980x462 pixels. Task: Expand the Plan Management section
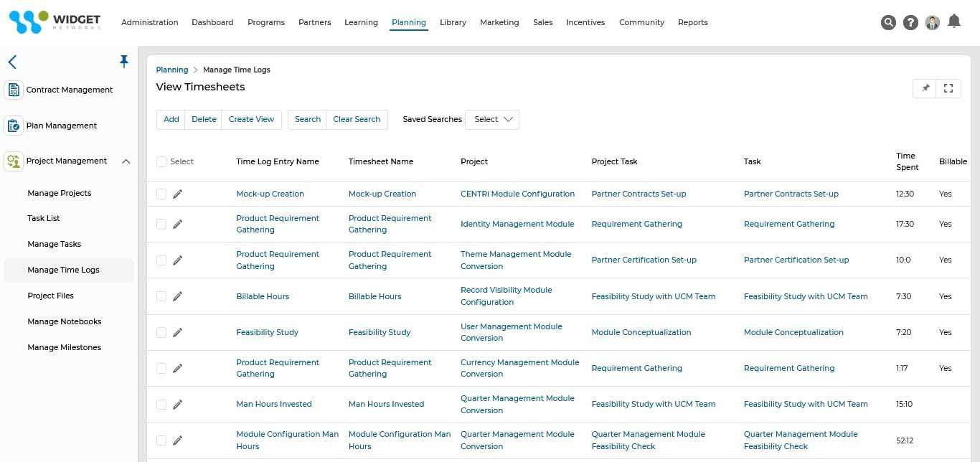[61, 125]
